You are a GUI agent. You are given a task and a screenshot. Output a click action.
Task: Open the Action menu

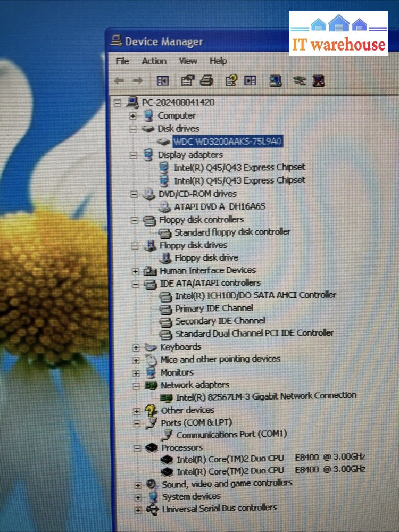pos(154,61)
